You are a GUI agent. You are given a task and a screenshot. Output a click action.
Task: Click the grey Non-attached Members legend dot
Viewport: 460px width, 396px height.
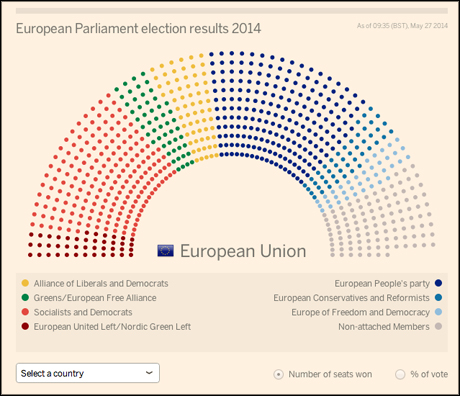[439, 326]
